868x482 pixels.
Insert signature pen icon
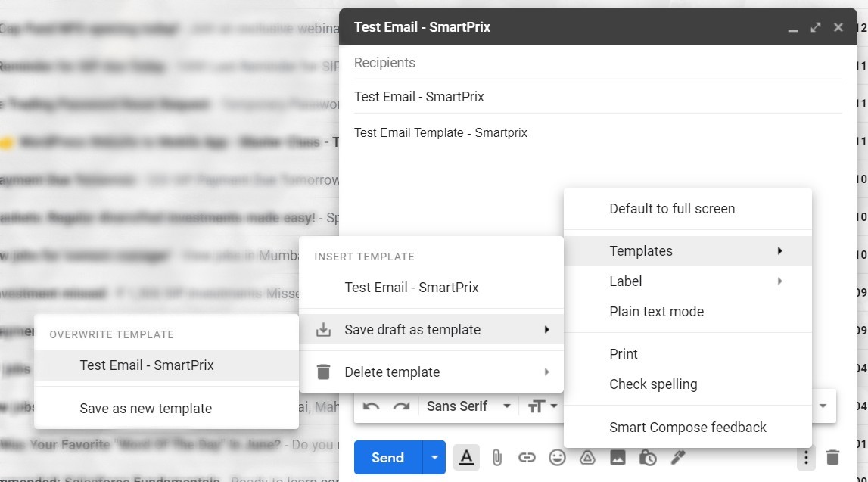[677, 458]
